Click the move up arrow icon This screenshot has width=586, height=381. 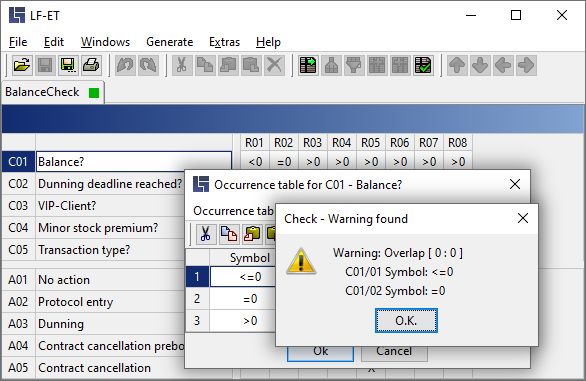tap(457, 65)
